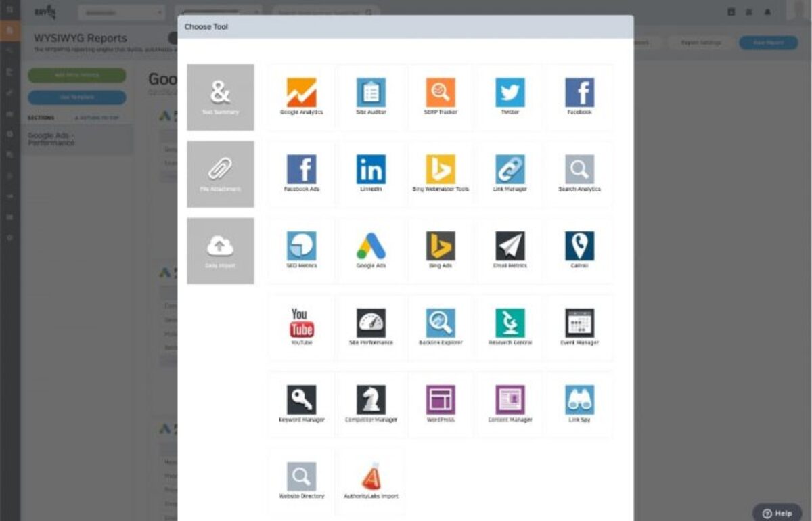
Task: Choose the WordPress tool
Action: (441, 405)
